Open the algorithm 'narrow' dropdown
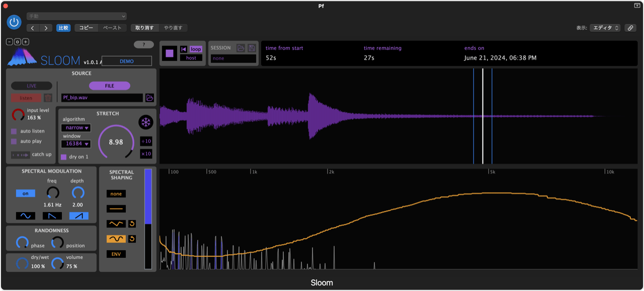This screenshot has height=291, width=644. tap(76, 128)
